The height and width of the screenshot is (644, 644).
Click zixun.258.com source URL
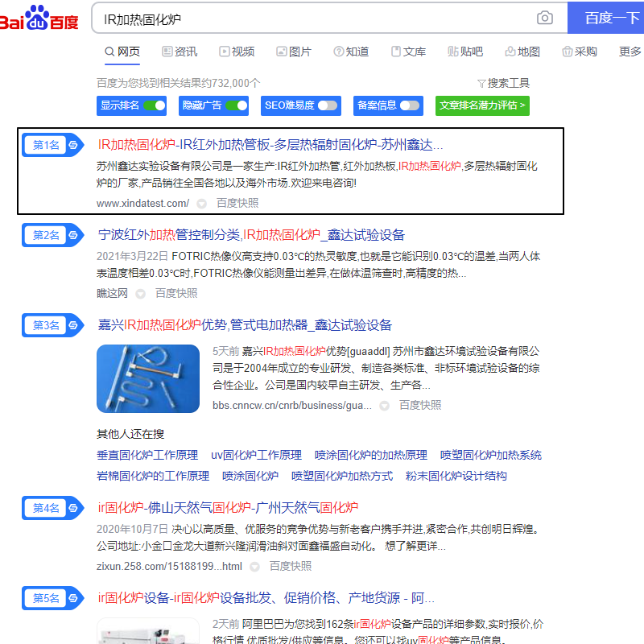pos(169,567)
